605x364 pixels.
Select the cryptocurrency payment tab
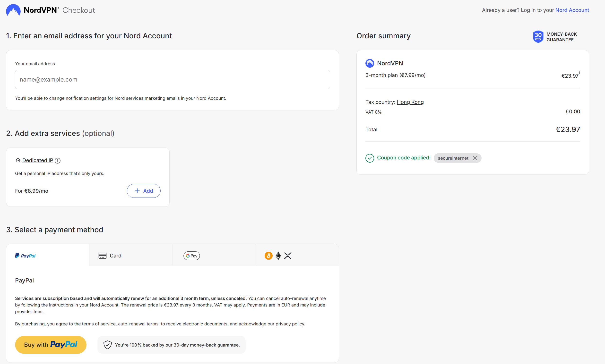(x=297, y=256)
